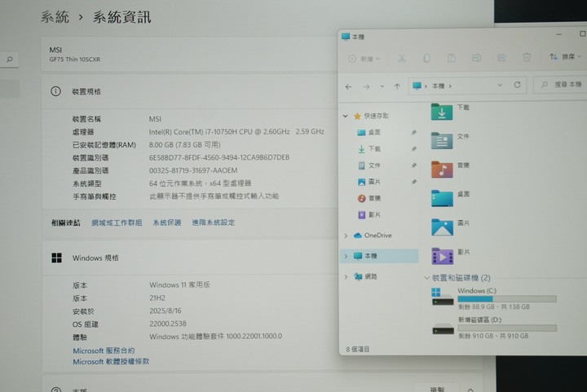Image resolution: width=587 pixels, height=392 pixels.
Task: Expand the 網路 tree node in sidebar
Action: pos(346,276)
